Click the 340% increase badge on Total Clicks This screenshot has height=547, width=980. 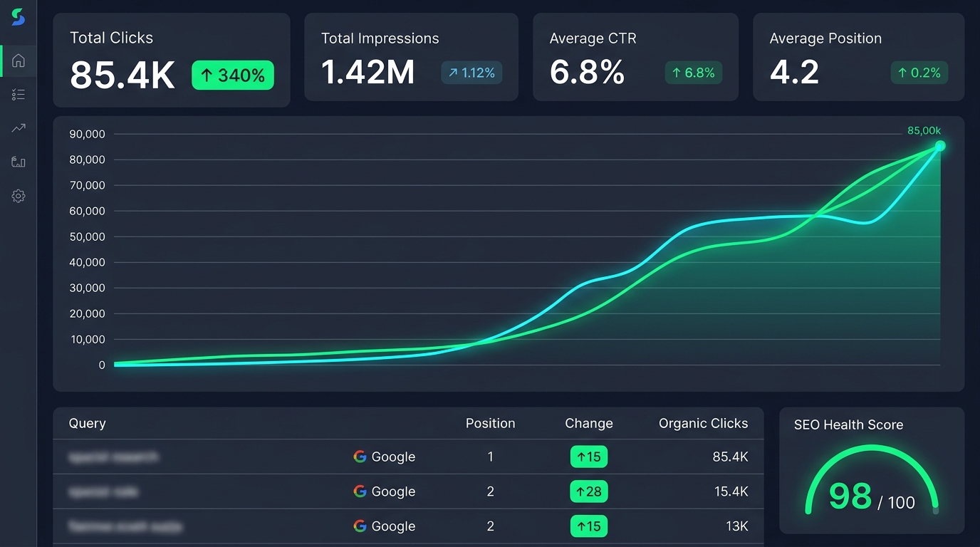tap(233, 75)
